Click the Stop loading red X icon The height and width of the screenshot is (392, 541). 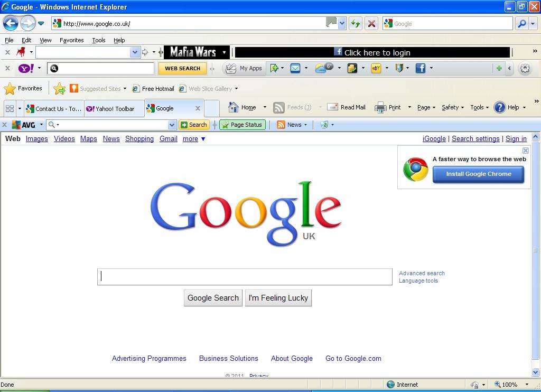pos(371,23)
